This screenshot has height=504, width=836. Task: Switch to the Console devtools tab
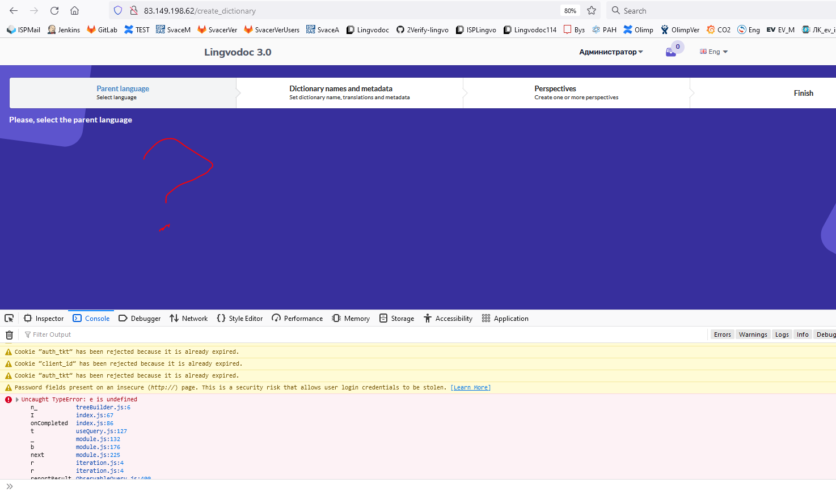coord(91,319)
